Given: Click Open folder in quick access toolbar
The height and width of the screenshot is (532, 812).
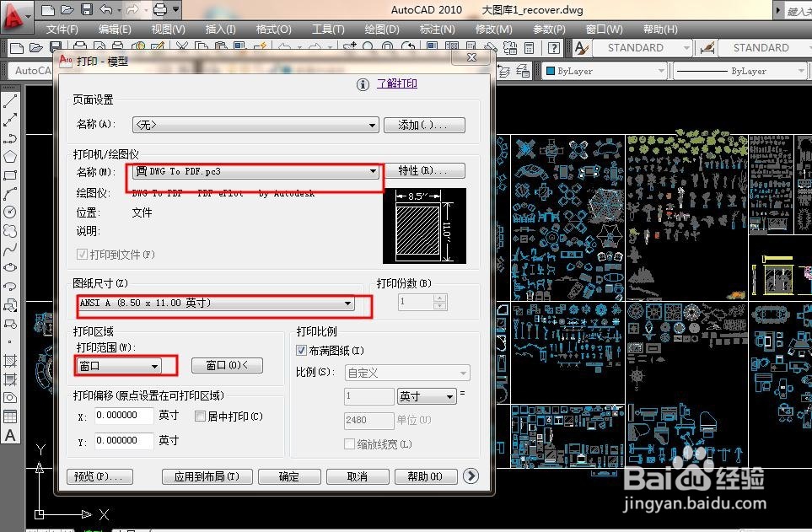Looking at the screenshot, I should click(67, 10).
